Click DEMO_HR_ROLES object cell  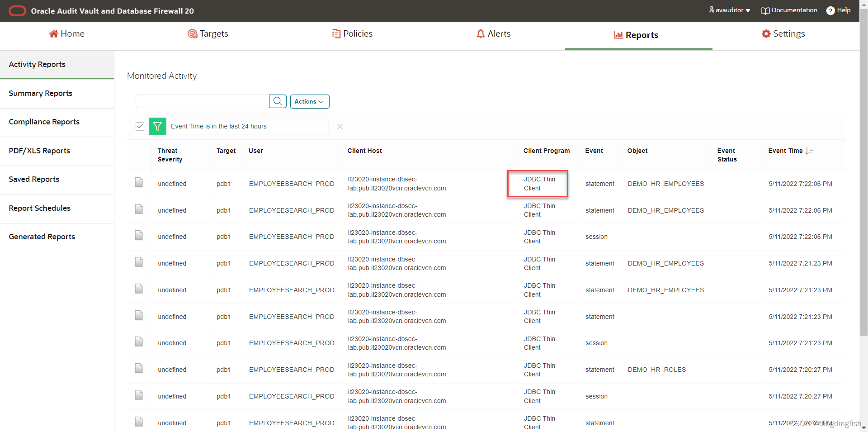pyautogui.click(x=657, y=370)
